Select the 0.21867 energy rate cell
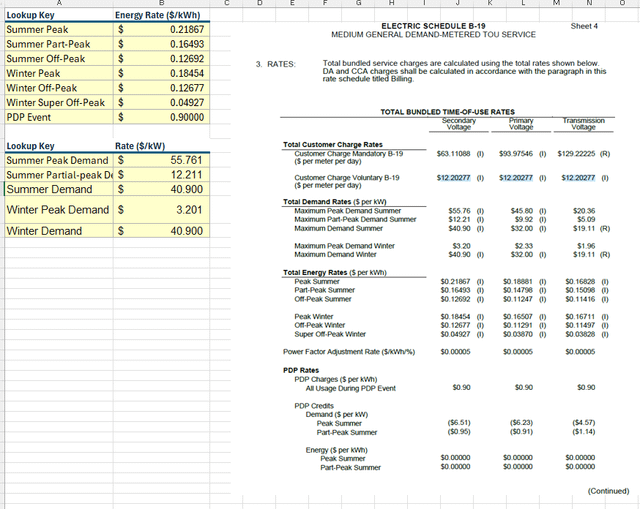 (162, 29)
